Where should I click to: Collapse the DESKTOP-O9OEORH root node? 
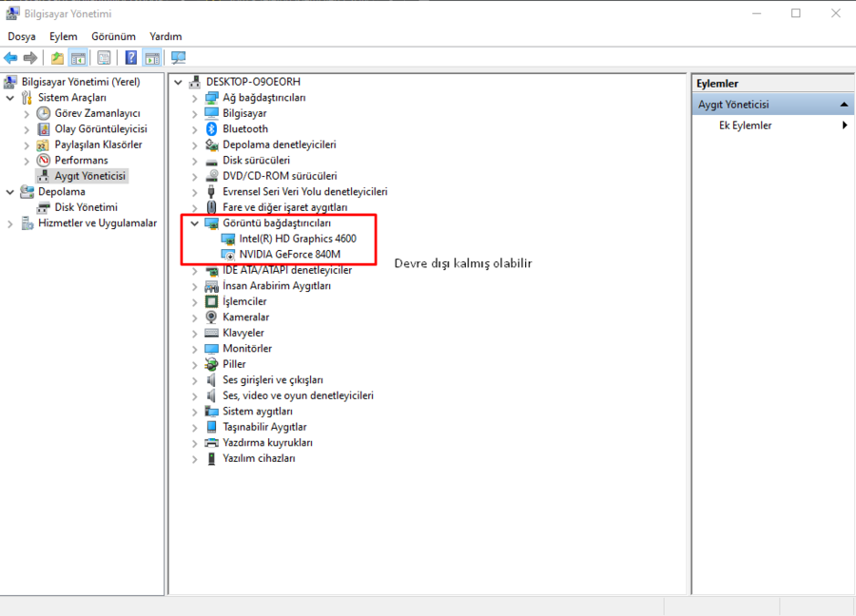178,83
